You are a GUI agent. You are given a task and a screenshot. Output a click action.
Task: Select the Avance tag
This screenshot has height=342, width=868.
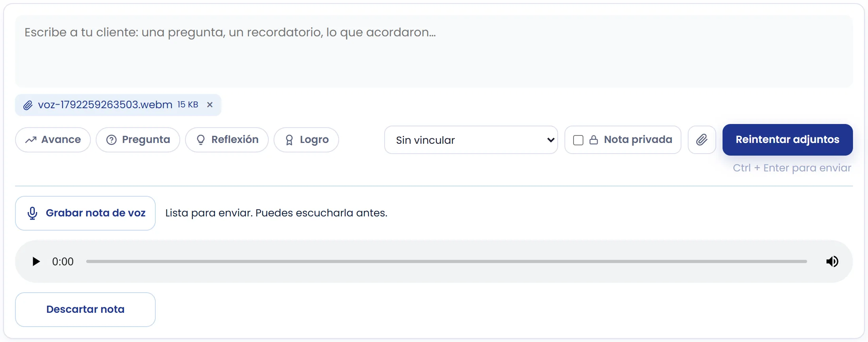tap(53, 140)
